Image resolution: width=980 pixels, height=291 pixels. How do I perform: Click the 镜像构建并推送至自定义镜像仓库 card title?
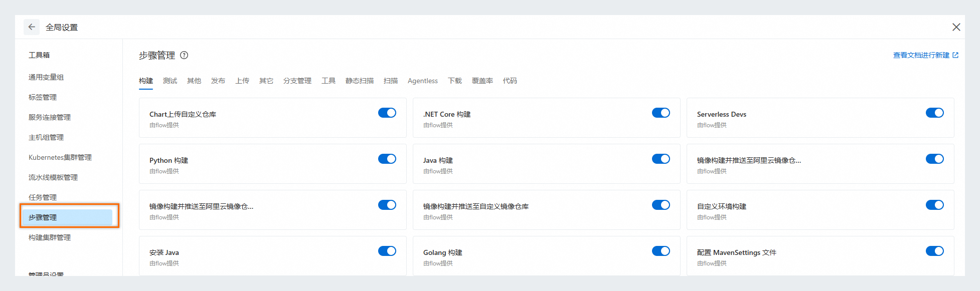point(476,206)
